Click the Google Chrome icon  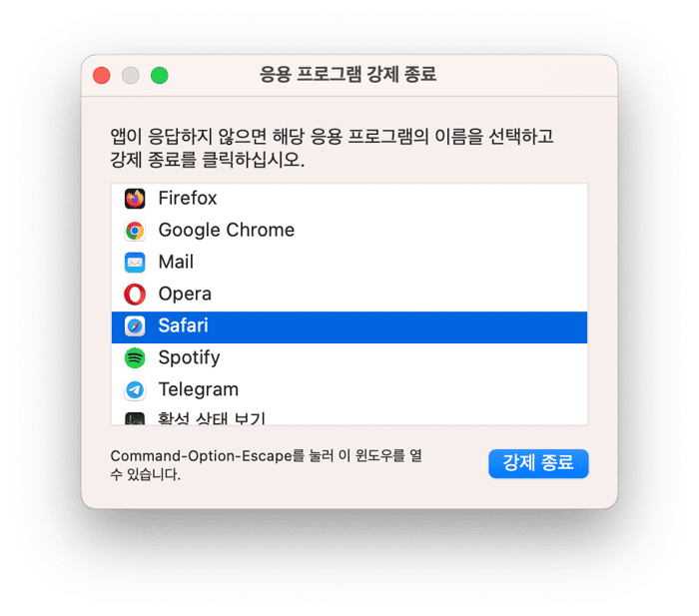(x=135, y=231)
